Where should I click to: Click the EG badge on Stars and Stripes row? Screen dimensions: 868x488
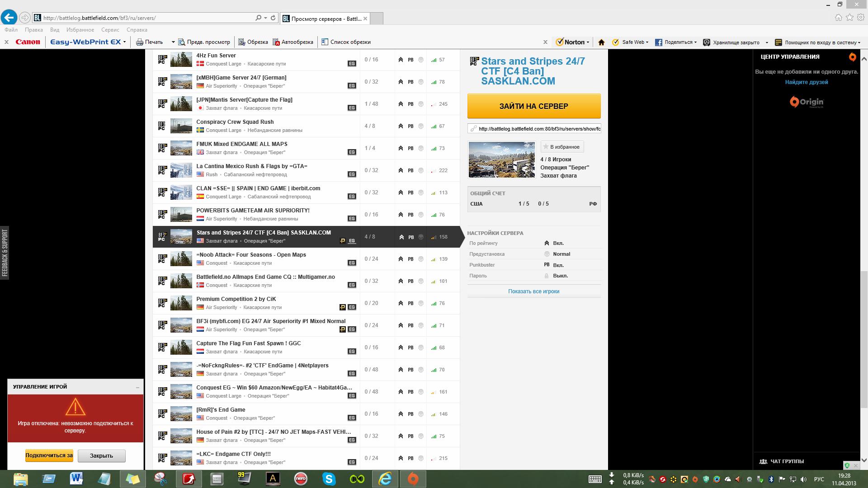(352, 241)
